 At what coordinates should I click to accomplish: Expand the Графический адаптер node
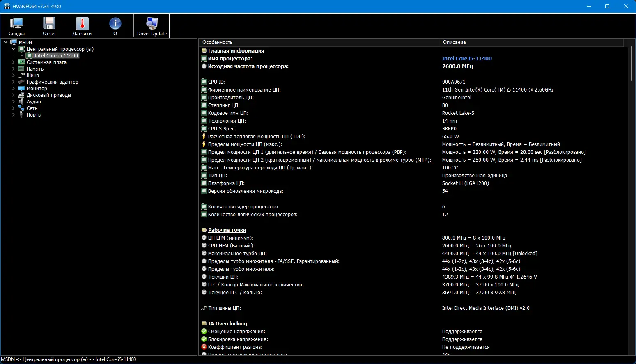[13, 82]
